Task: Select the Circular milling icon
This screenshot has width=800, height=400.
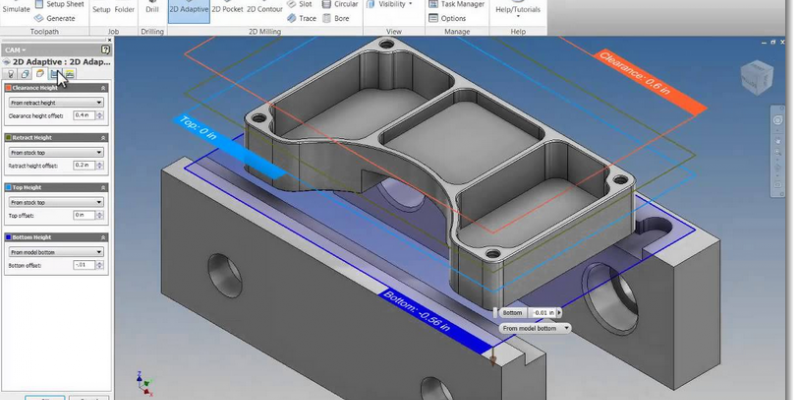Action: [340, 4]
